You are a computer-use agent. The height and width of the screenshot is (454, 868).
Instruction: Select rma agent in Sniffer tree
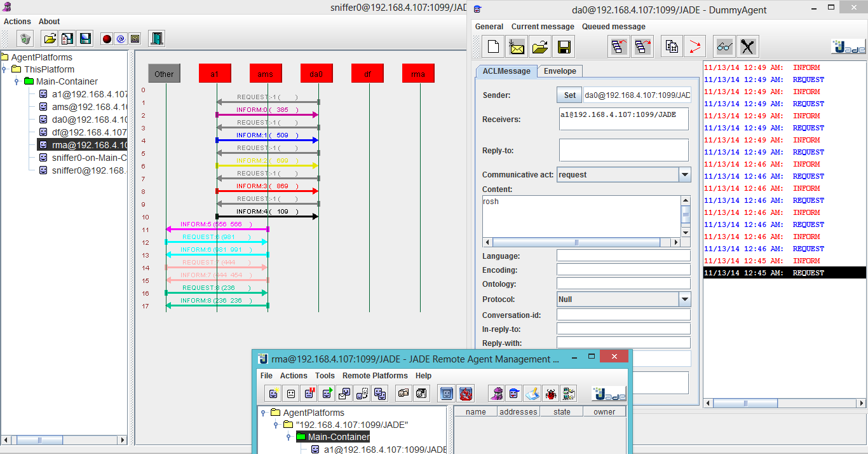83,145
